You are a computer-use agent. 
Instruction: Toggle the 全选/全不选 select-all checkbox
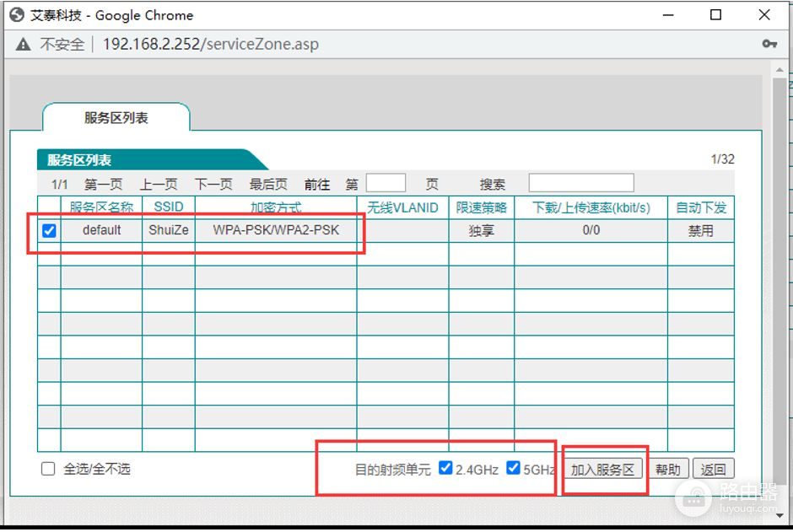[x=47, y=469]
